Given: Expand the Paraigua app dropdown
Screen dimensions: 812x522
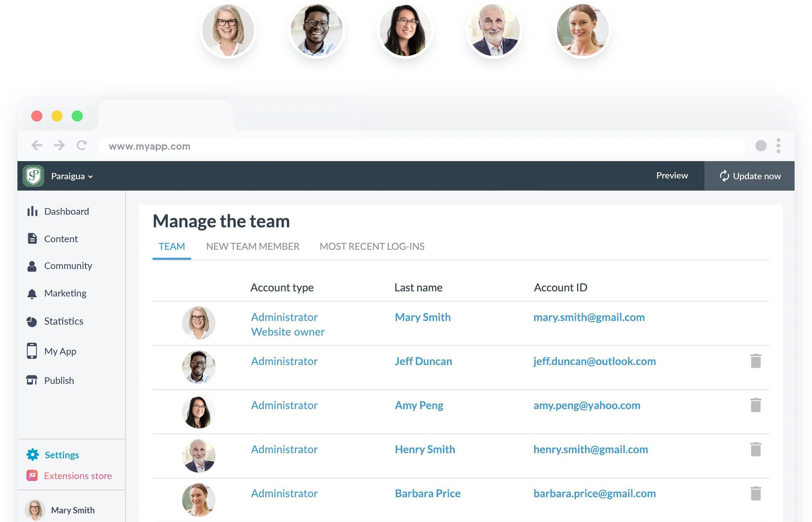Looking at the screenshot, I should 72,176.
